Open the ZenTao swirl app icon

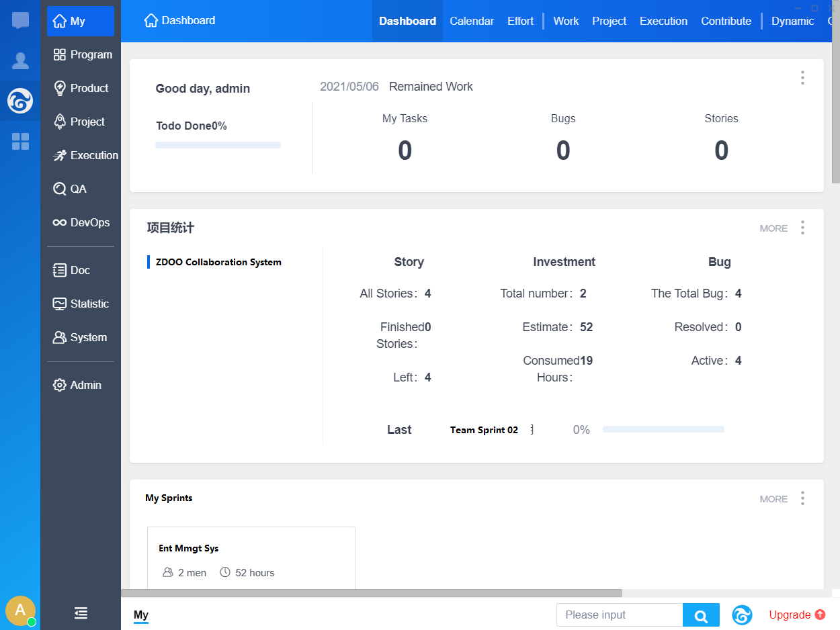point(20,101)
